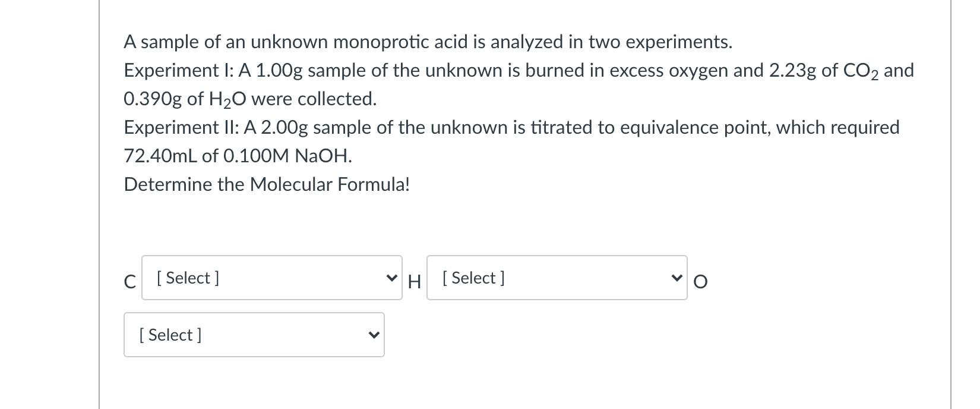
Task: Click the C element label
Action: (130, 281)
